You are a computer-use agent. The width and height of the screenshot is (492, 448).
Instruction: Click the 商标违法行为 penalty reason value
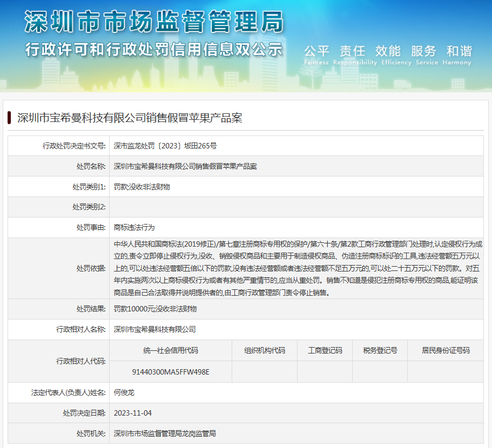pos(134,227)
